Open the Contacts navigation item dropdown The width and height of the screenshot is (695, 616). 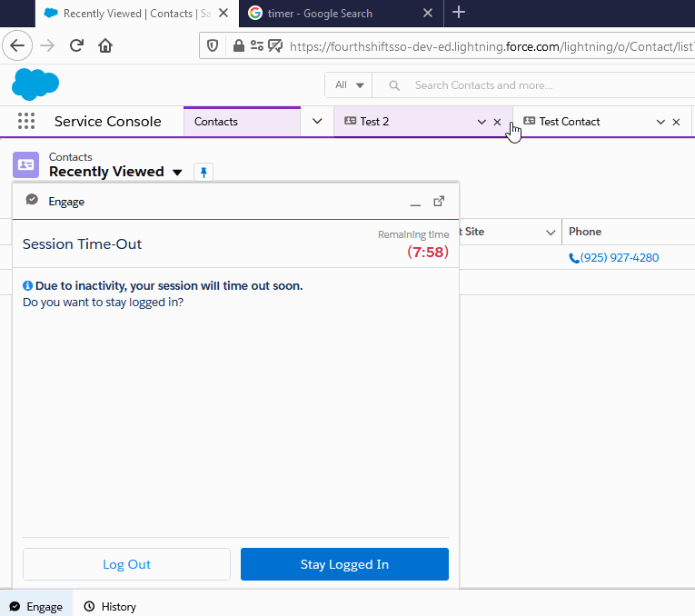317,121
